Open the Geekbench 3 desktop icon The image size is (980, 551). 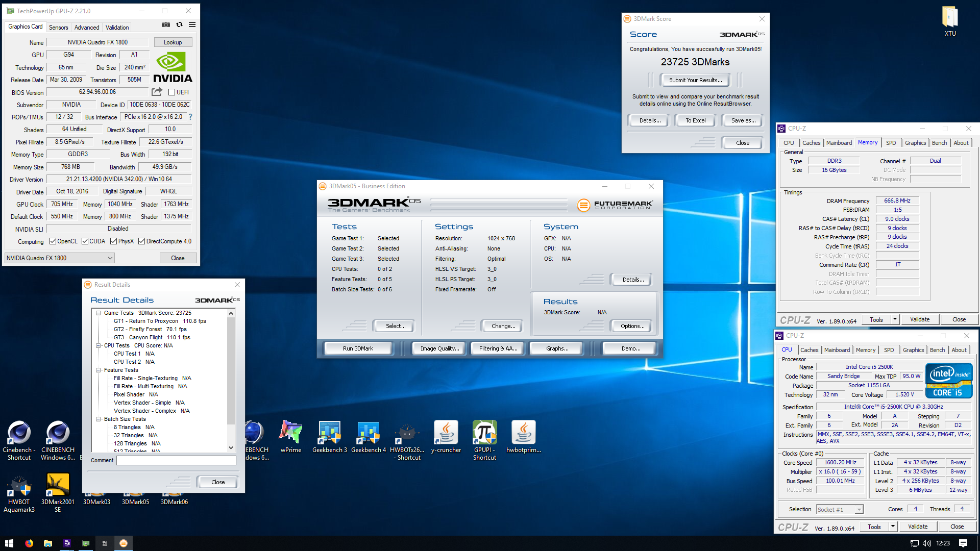pyautogui.click(x=330, y=437)
